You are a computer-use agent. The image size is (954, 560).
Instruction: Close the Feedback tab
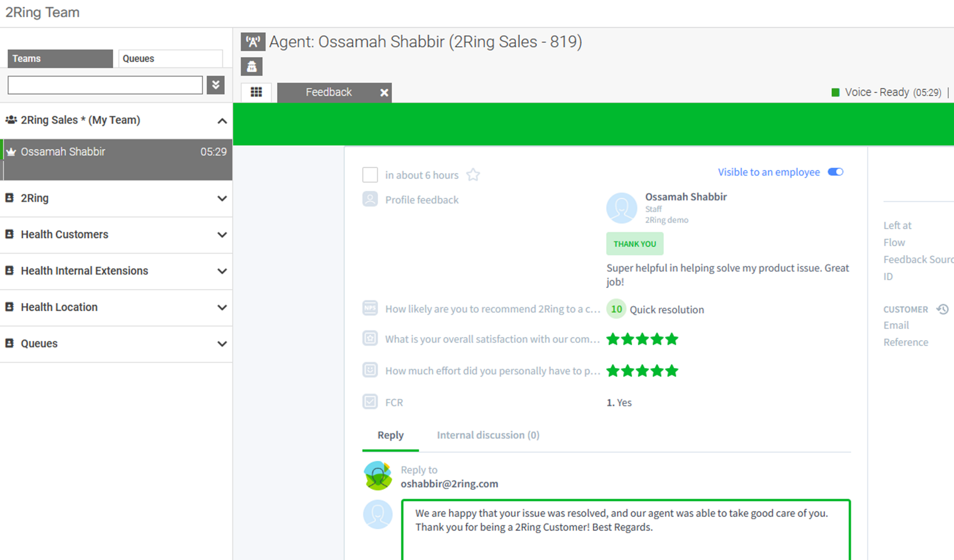coord(384,92)
